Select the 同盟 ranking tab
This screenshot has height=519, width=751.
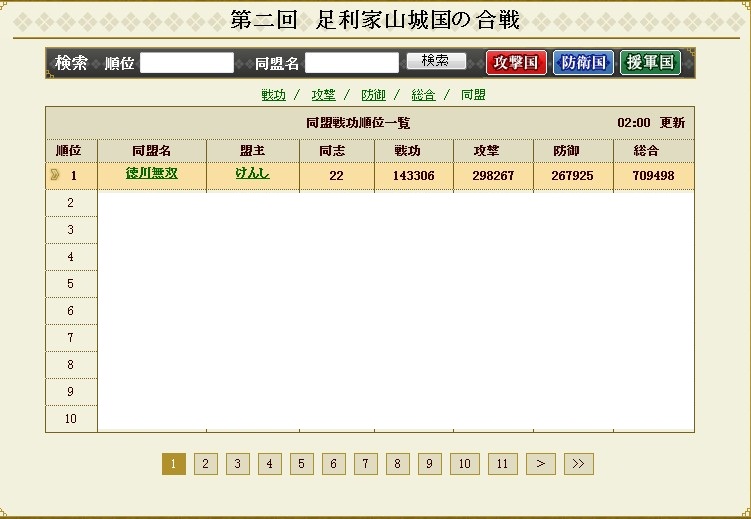click(x=473, y=95)
